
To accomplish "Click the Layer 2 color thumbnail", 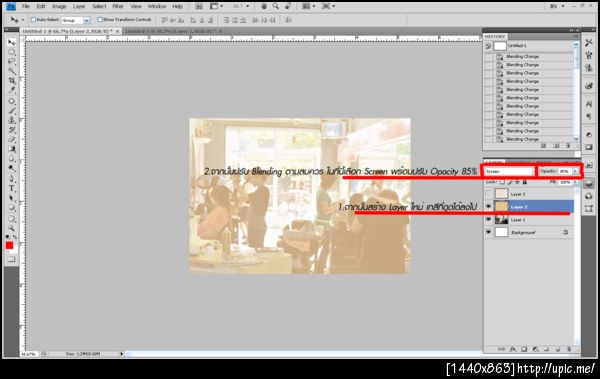I will (x=501, y=207).
